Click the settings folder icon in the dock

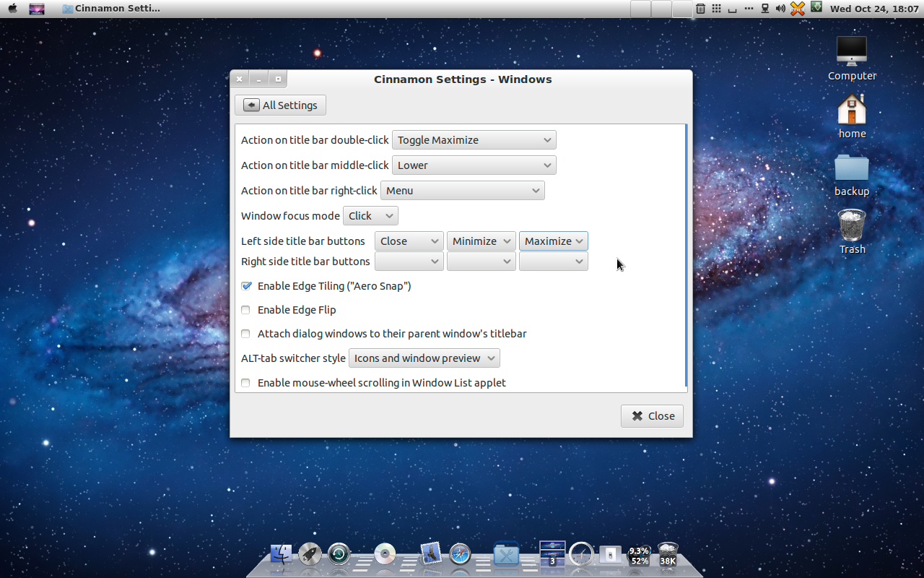click(x=506, y=554)
